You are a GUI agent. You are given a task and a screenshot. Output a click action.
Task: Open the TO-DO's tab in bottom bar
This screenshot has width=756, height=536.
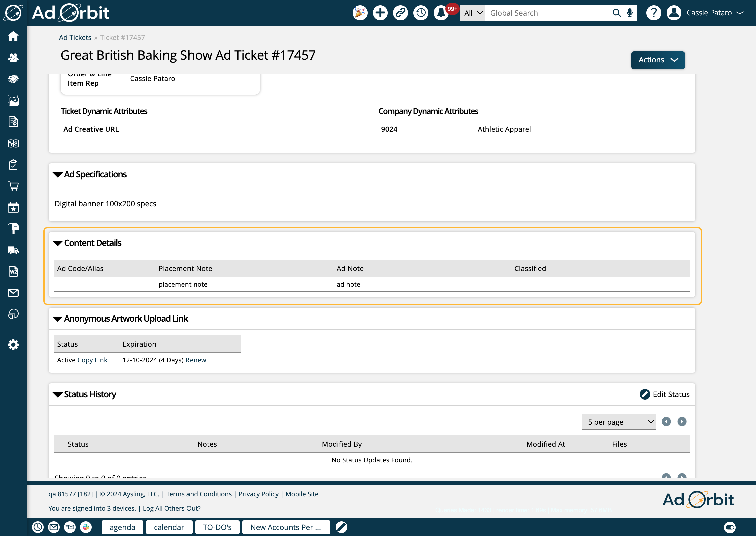coord(217,527)
